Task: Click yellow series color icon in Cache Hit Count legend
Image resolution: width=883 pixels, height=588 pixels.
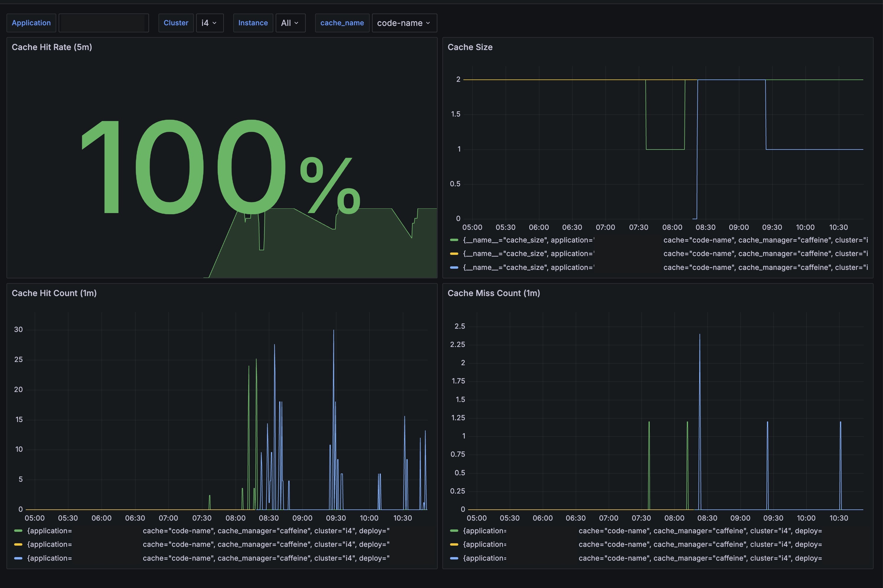Action: (18, 544)
